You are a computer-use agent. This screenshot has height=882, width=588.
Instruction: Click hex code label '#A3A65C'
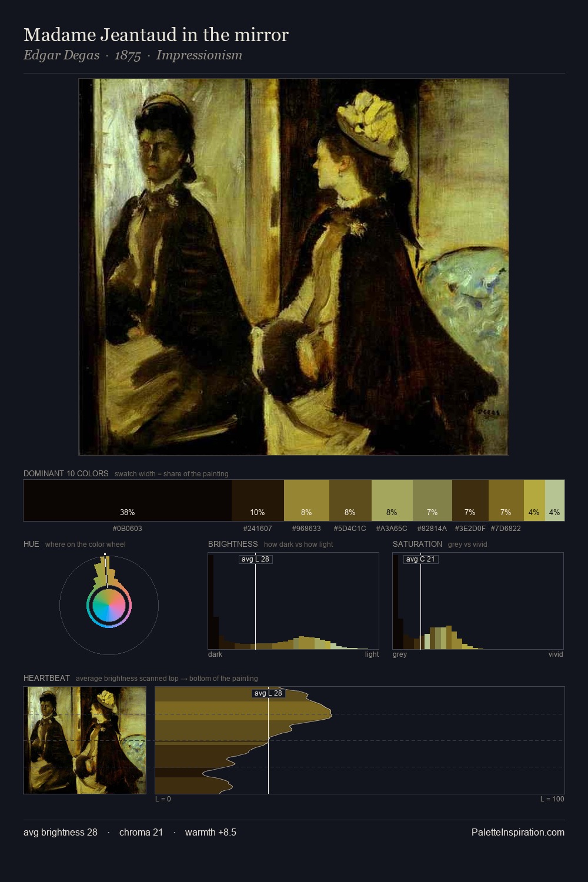[x=392, y=529]
